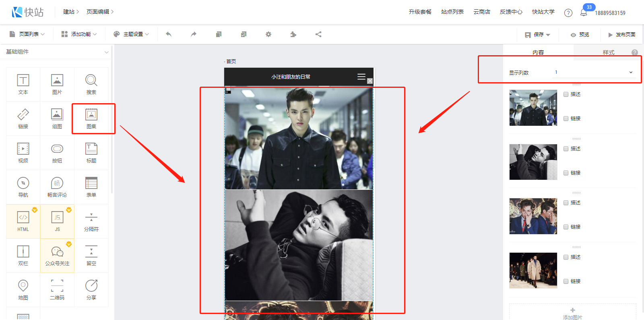
Task: Collapse the 基础组件 components section
Action: 106,52
